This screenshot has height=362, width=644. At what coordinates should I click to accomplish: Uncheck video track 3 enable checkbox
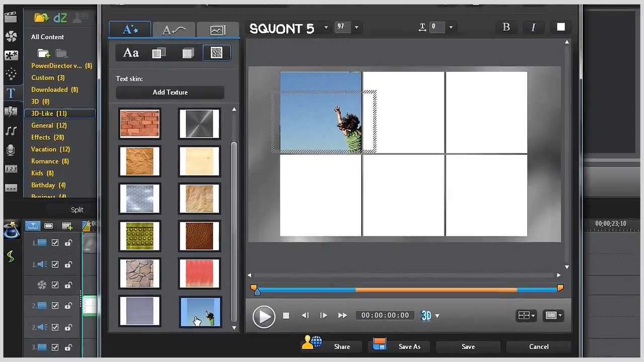[x=55, y=347]
